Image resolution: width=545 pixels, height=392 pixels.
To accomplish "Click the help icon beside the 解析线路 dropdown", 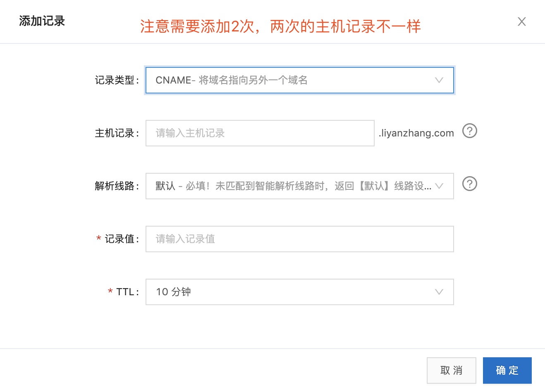I will (469, 184).
